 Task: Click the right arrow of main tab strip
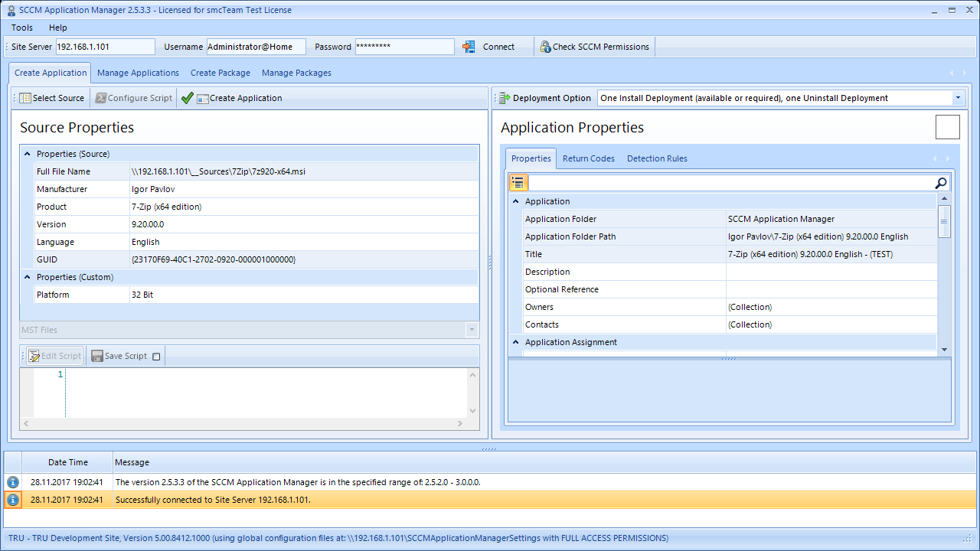click(x=964, y=73)
